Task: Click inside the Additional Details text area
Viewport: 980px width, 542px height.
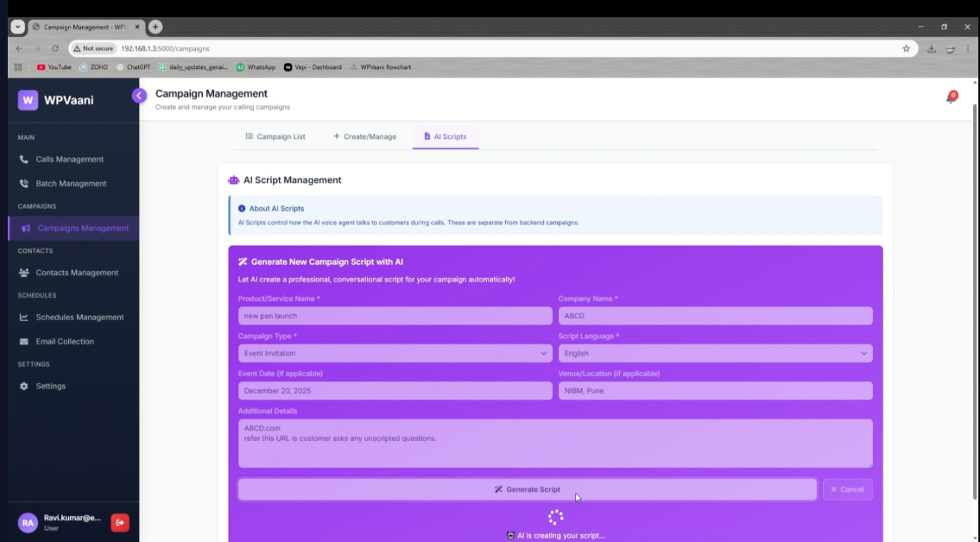Action: pyautogui.click(x=555, y=443)
